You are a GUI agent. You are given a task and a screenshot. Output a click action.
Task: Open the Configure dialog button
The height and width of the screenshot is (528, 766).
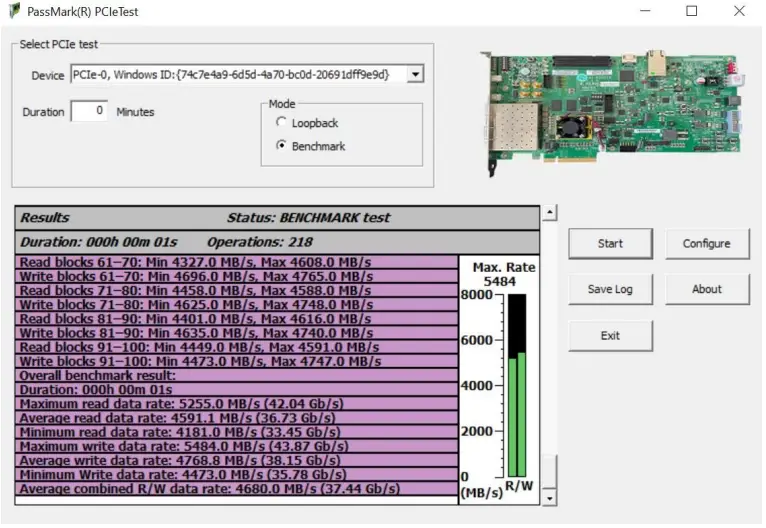pyautogui.click(x=706, y=243)
